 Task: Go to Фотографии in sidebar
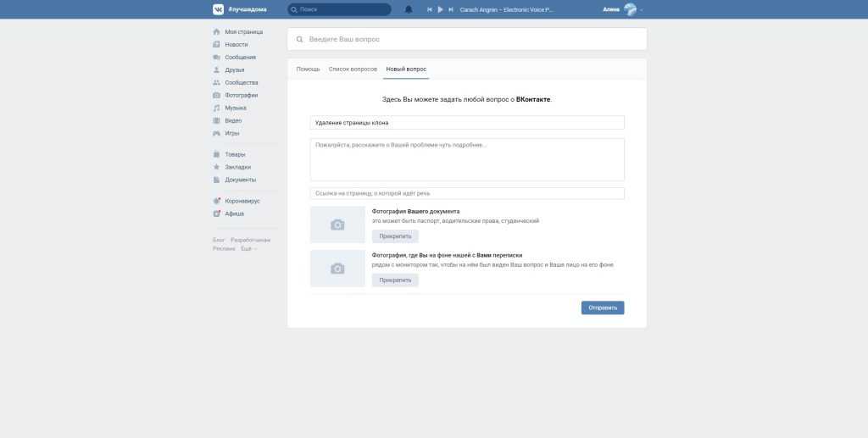tap(241, 95)
